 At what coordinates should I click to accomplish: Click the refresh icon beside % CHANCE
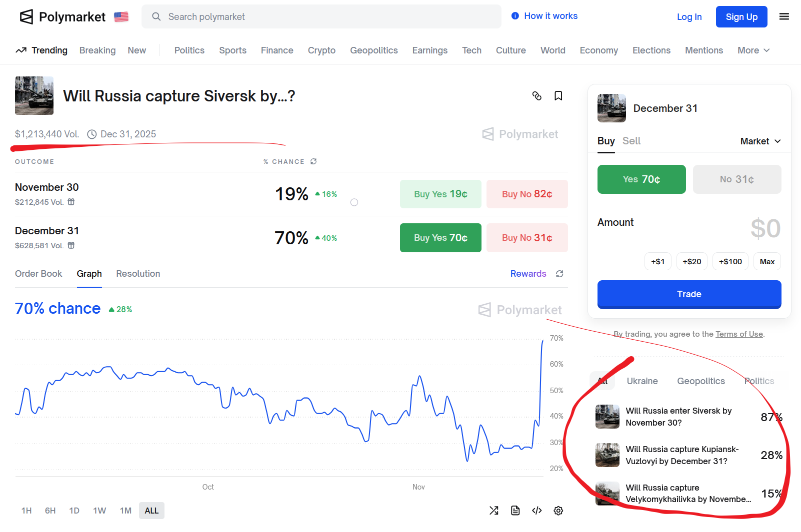point(313,161)
